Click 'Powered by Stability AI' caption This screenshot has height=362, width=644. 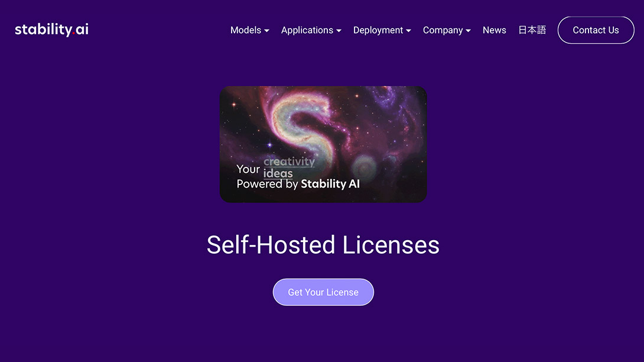(298, 184)
